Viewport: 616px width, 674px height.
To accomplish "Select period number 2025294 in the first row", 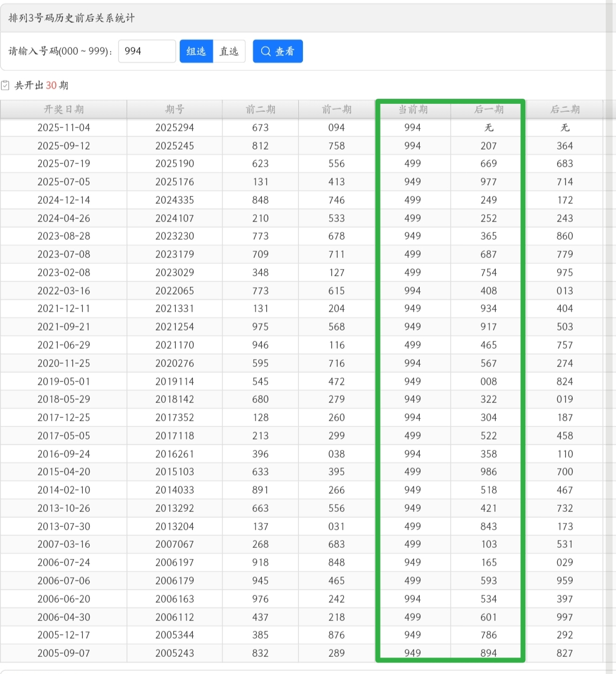I will point(175,127).
